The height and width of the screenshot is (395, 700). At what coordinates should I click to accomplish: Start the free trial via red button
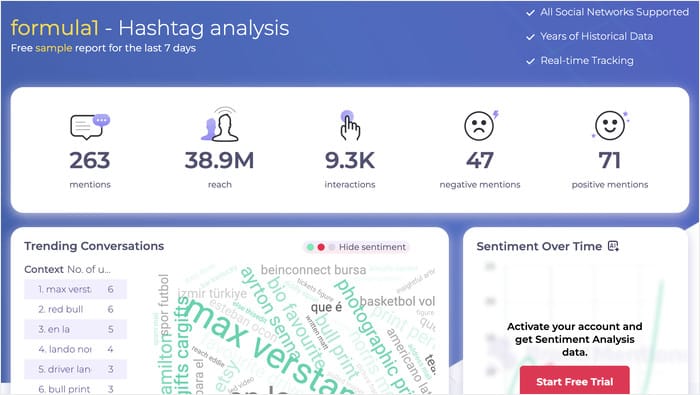pyautogui.click(x=575, y=381)
